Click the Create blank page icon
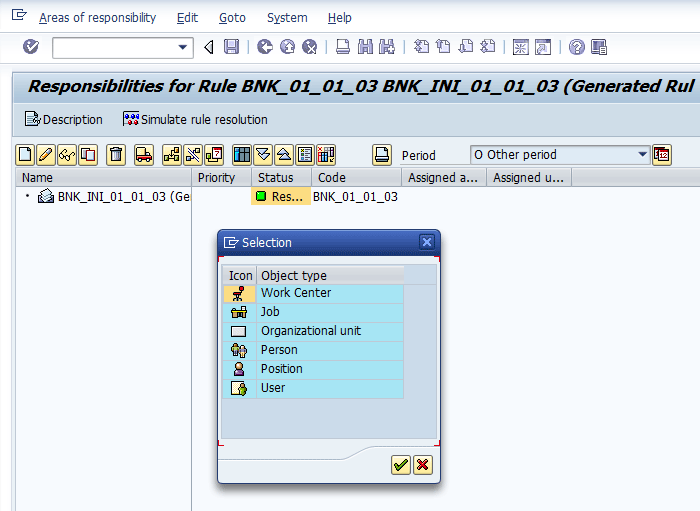The height and width of the screenshot is (511, 700). coord(25,155)
